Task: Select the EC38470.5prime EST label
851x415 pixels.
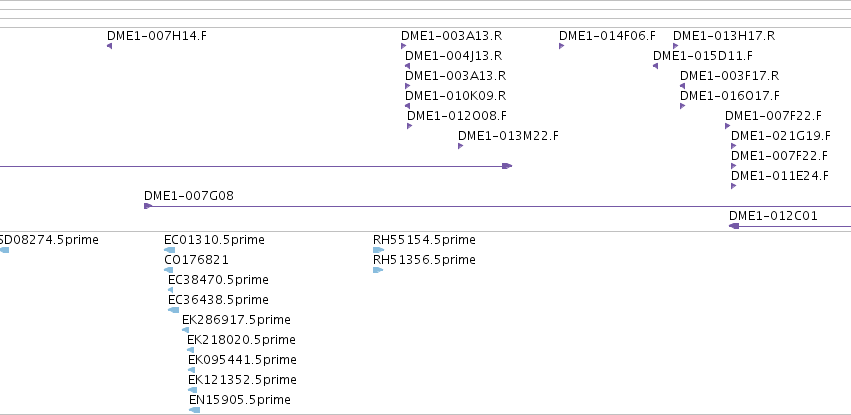Action: click(218, 280)
